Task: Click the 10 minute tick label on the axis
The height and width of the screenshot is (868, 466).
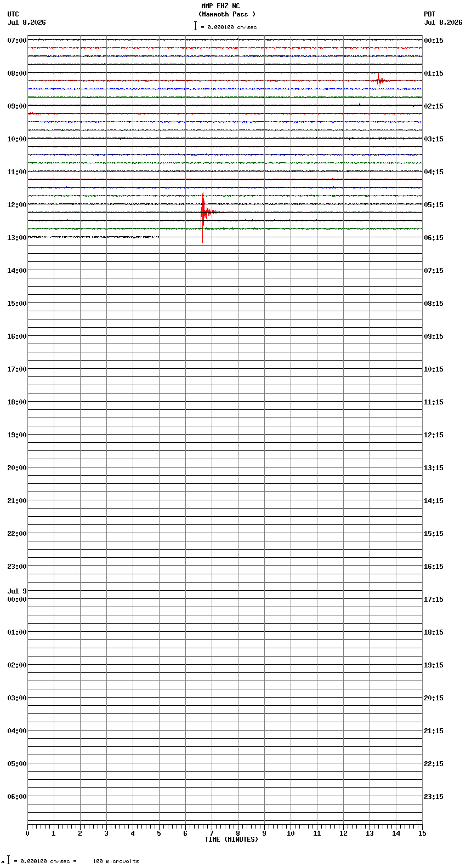Action: tap(291, 833)
